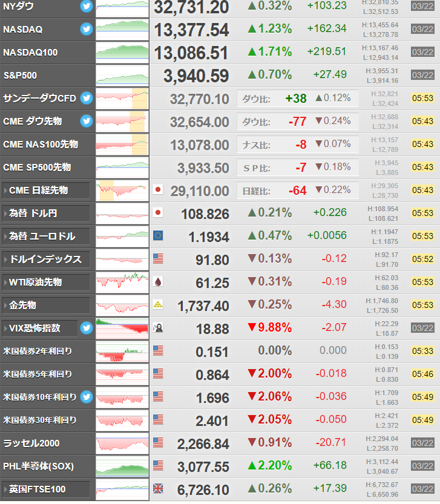Click the 05:33 timestamp for 米国債券2年利回り

pyautogui.click(x=422, y=351)
